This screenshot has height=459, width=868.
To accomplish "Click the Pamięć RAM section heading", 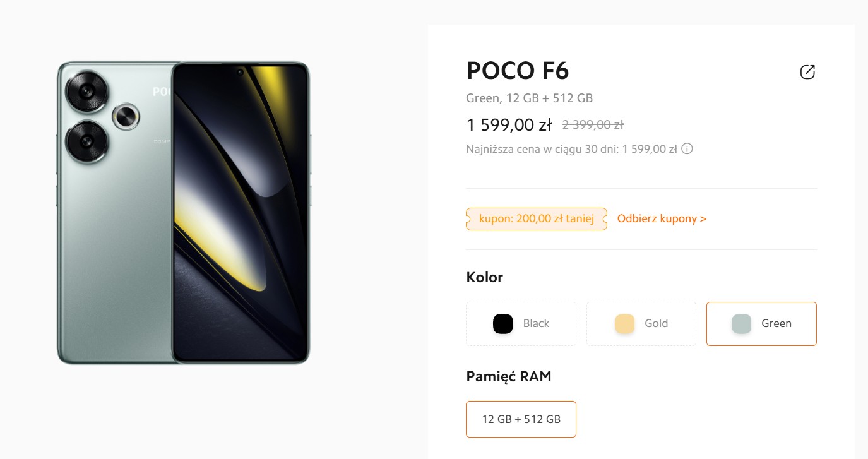I will pyautogui.click(x=508, y=376).
